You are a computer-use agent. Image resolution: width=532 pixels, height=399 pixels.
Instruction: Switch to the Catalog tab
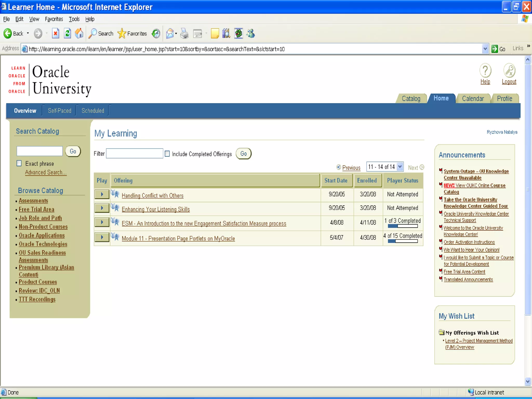coord(411,99)
